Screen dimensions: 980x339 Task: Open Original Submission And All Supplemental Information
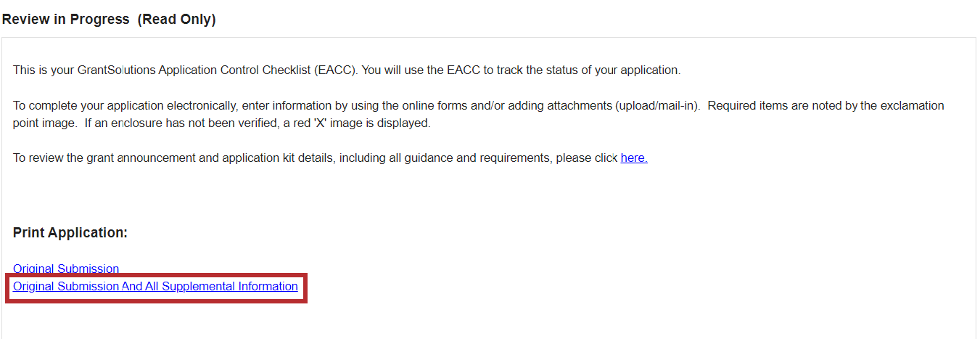click(155, 287)
